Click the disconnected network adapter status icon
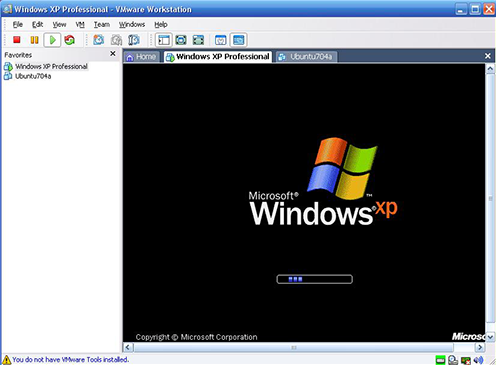This screenshot has height=365, width=496. 465,360
